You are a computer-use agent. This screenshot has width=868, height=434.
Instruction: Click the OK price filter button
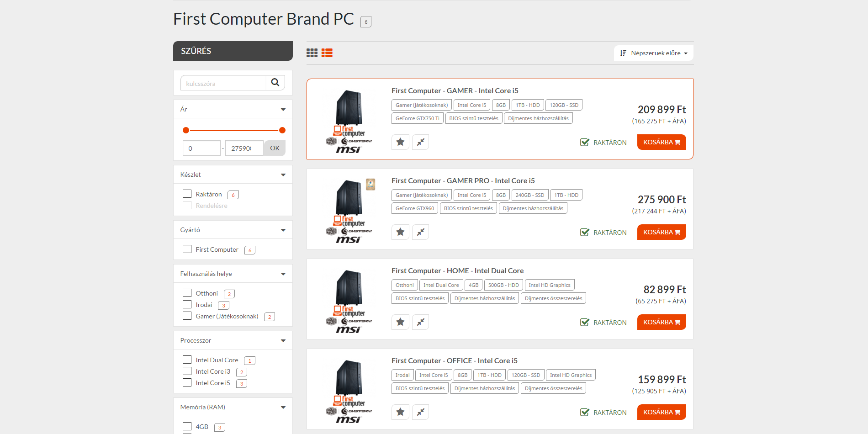(x=275, y=148)
